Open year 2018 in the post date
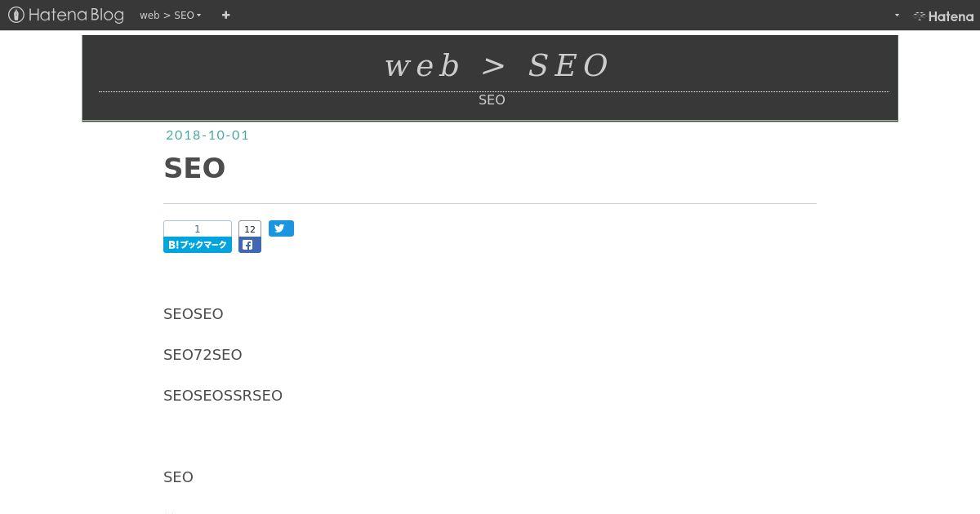Viewport: 980px width, 514px height. tap(182, 135)
